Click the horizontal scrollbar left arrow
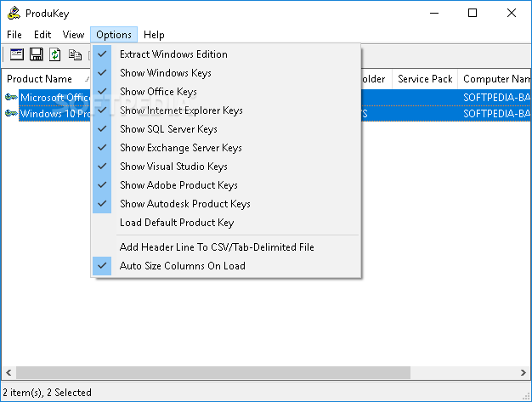Viewport: 532px width, 402px height. tap(8, 373)
